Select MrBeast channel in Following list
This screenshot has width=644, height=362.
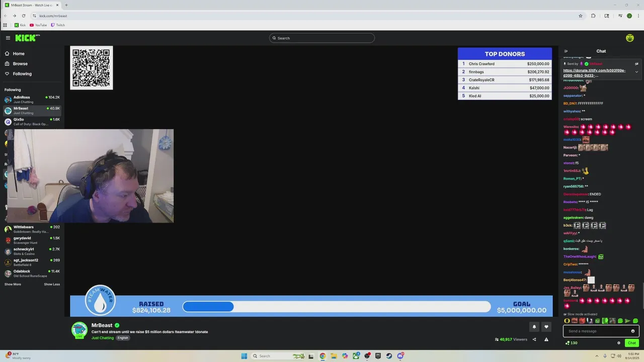point(32,111)
